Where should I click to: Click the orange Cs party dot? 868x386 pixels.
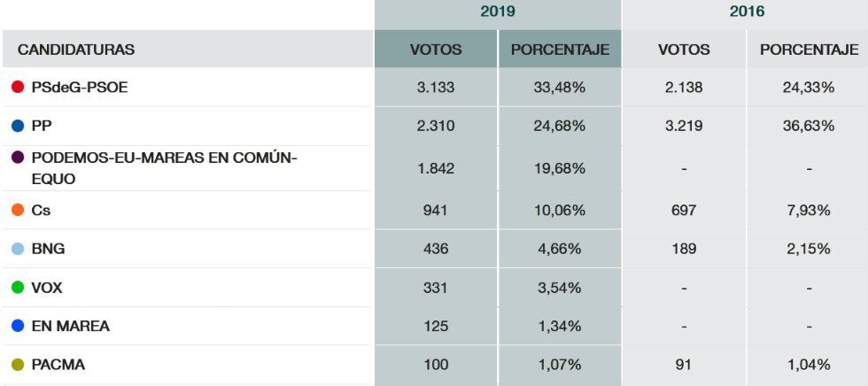pos(18,211)
